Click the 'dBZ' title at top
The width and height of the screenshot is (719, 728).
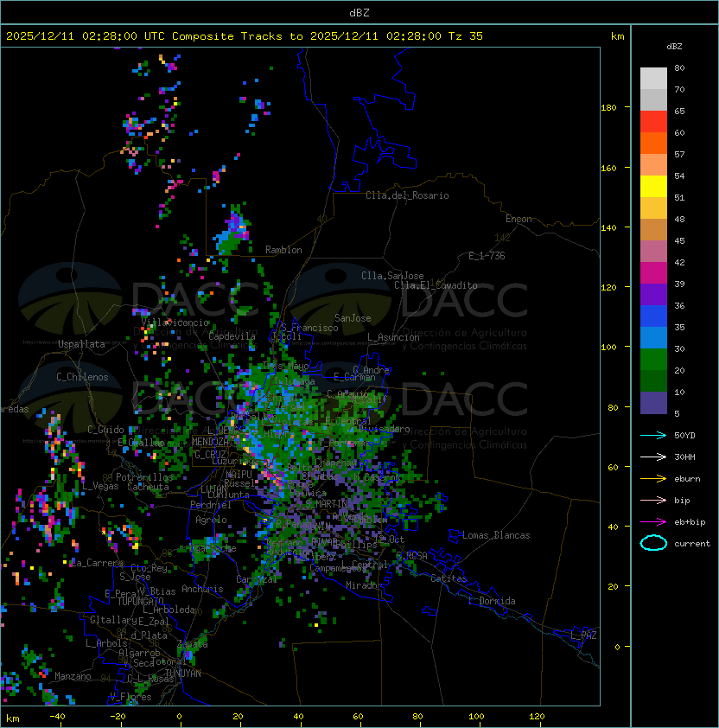tap(359, 12)
